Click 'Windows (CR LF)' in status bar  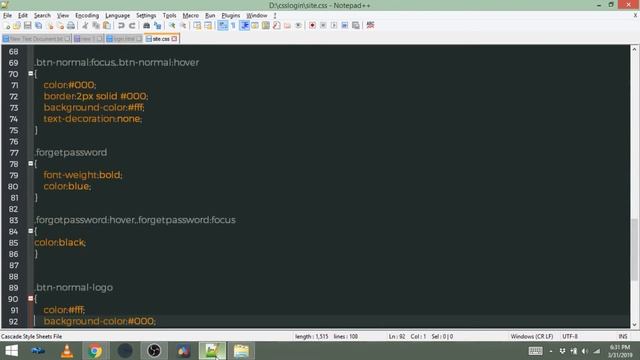pyautogui.click(x=531, y=336)
